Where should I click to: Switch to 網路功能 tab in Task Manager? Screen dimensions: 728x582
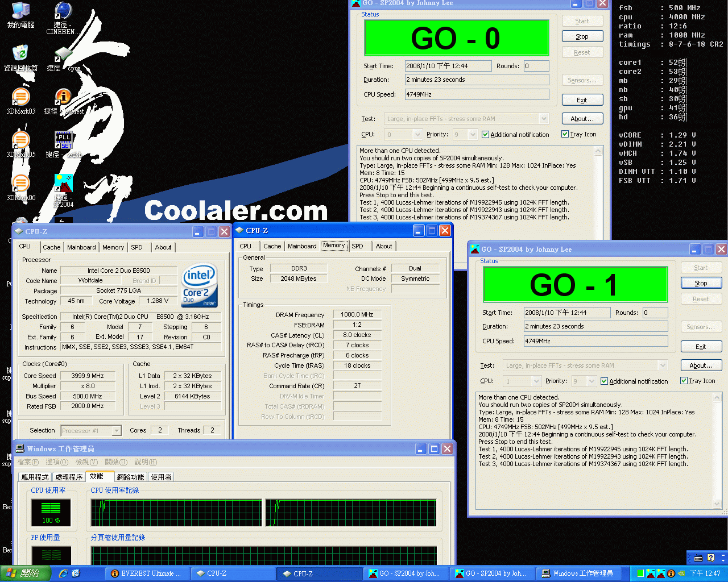[131, 477]
